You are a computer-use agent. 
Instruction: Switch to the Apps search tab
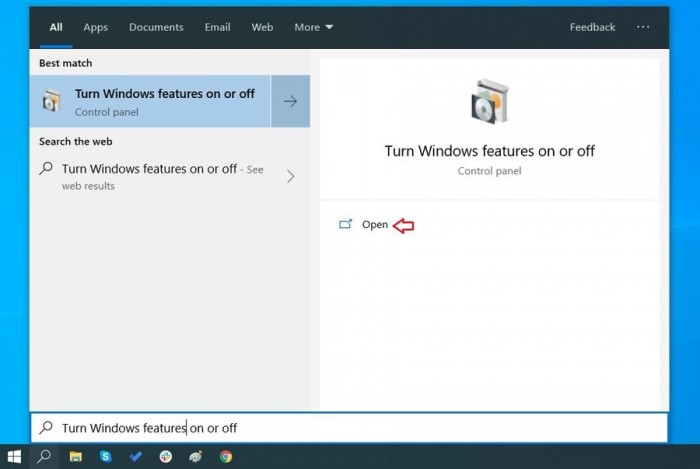coord(96,27)
